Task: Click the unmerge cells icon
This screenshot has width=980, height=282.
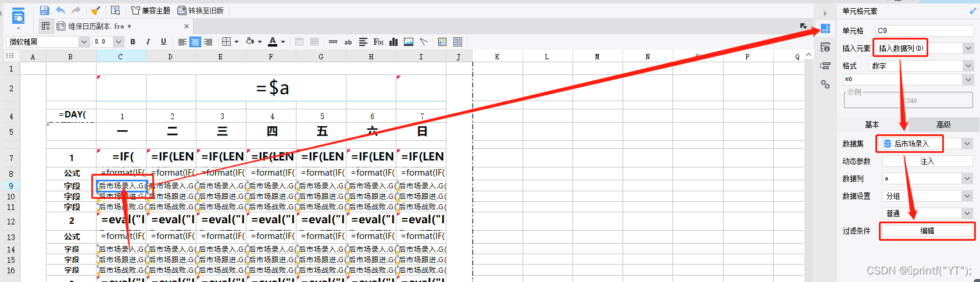Action: point(314,42)
